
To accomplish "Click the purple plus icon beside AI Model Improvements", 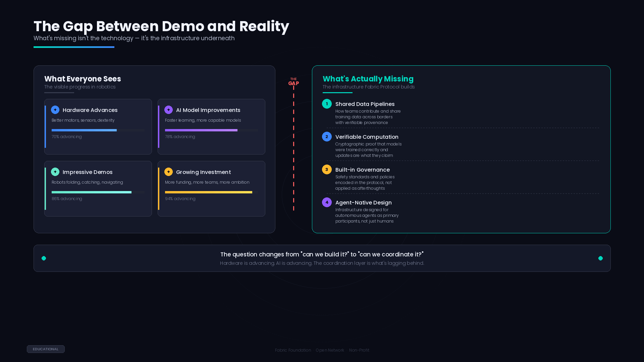I will tap(168, 110).
